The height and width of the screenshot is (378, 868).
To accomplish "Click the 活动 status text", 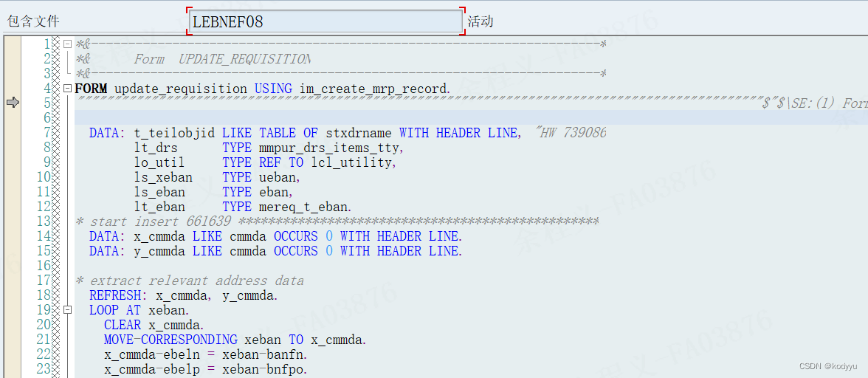I will (480, 21).
